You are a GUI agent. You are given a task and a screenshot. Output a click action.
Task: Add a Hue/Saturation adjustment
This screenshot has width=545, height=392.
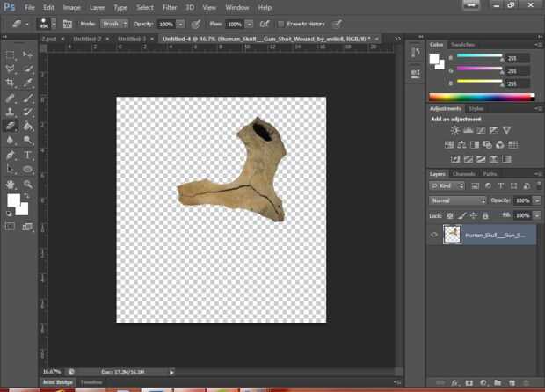[448, 145]
